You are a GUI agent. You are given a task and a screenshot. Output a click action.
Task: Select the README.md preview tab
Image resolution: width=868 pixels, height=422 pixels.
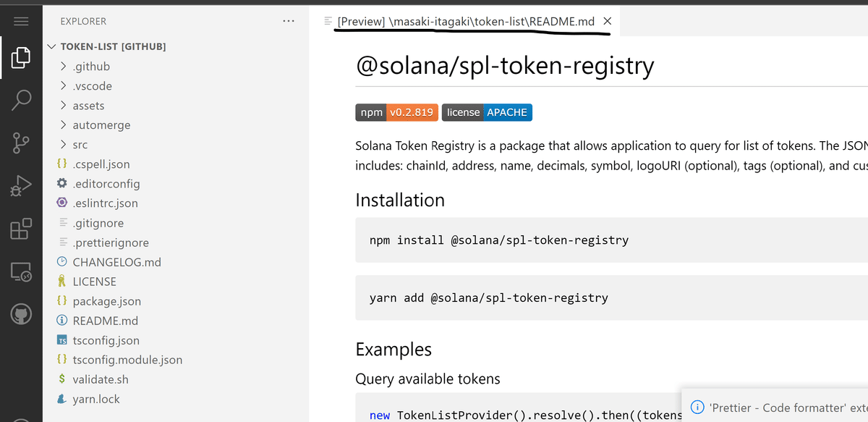pos(465,22)
